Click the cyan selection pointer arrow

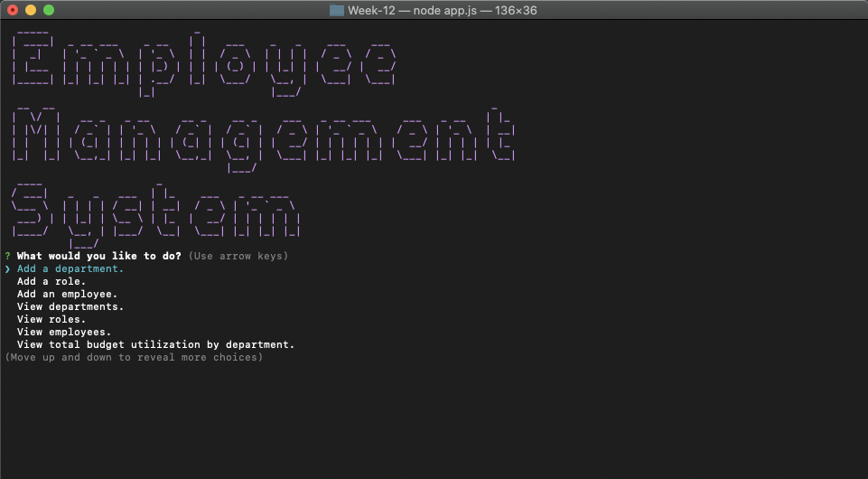point(8,268)
